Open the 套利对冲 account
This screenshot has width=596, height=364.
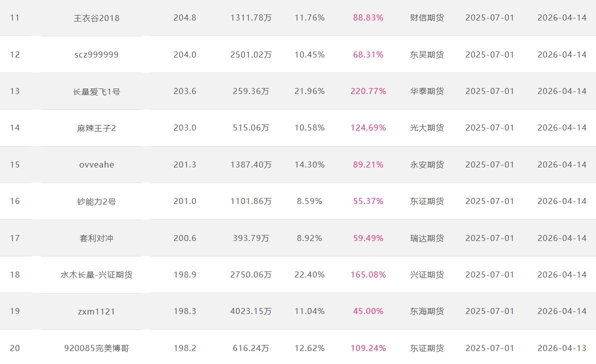point(96,238)
